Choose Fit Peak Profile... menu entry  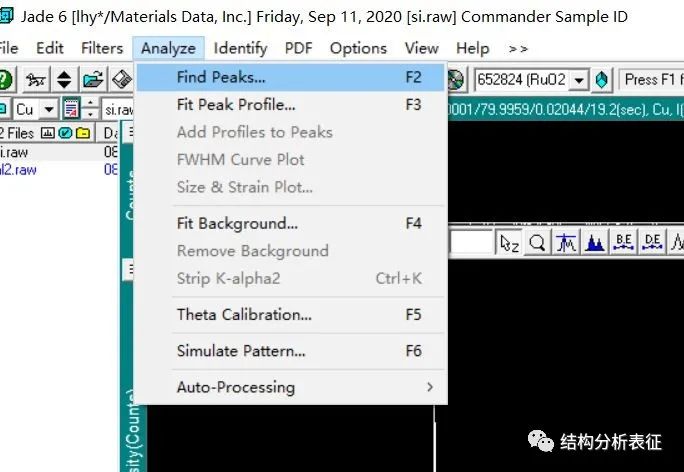291,105
